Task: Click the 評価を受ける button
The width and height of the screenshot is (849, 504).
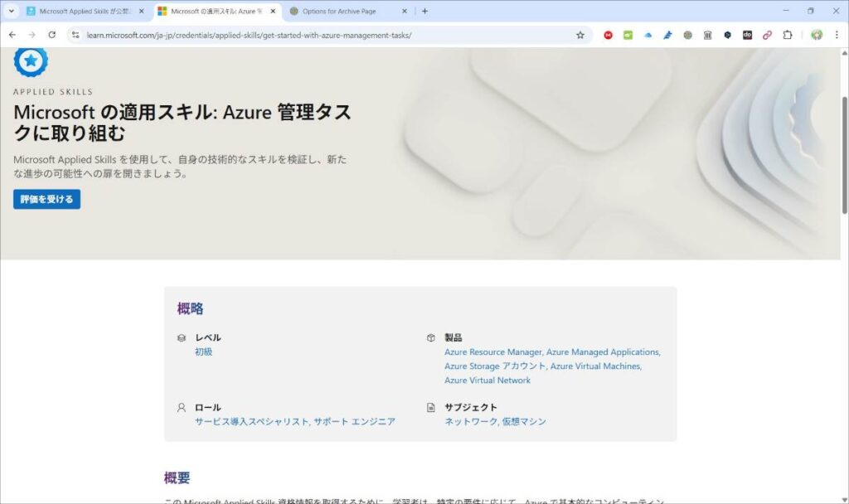Action: pos(47,199)
